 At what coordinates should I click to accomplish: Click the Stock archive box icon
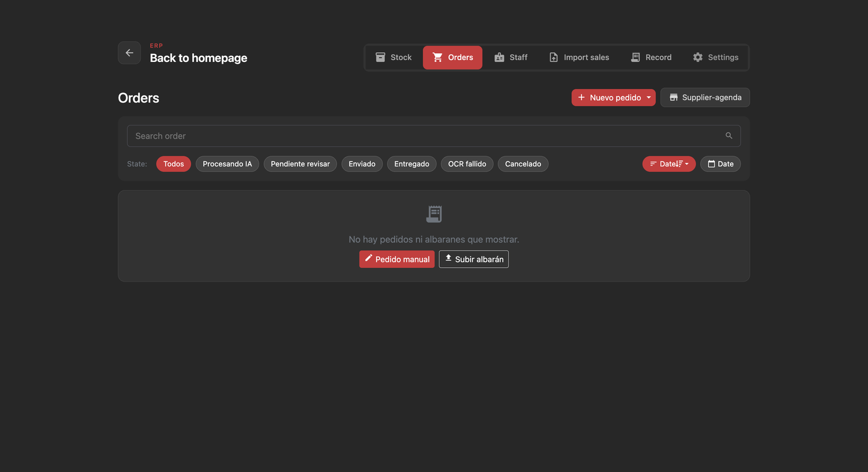click(x=380, y=57)
